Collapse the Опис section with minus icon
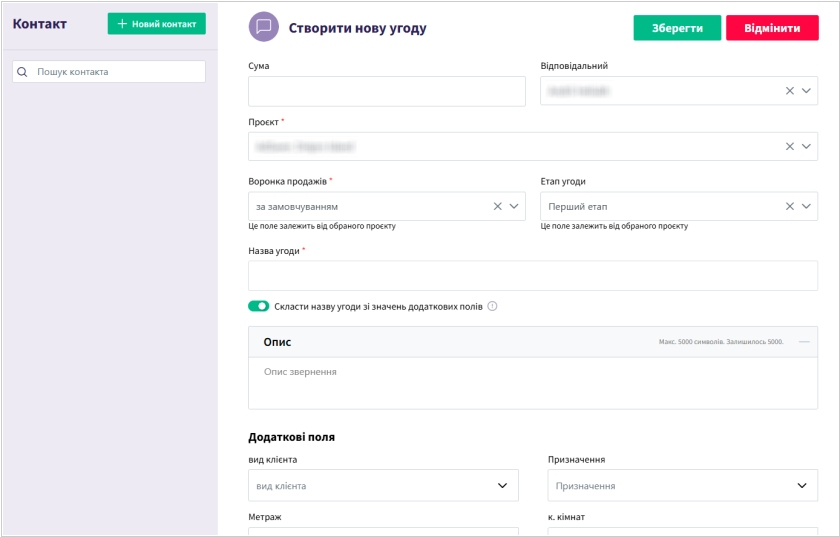Viewport: 840px width, 537px height. point(804,342)
